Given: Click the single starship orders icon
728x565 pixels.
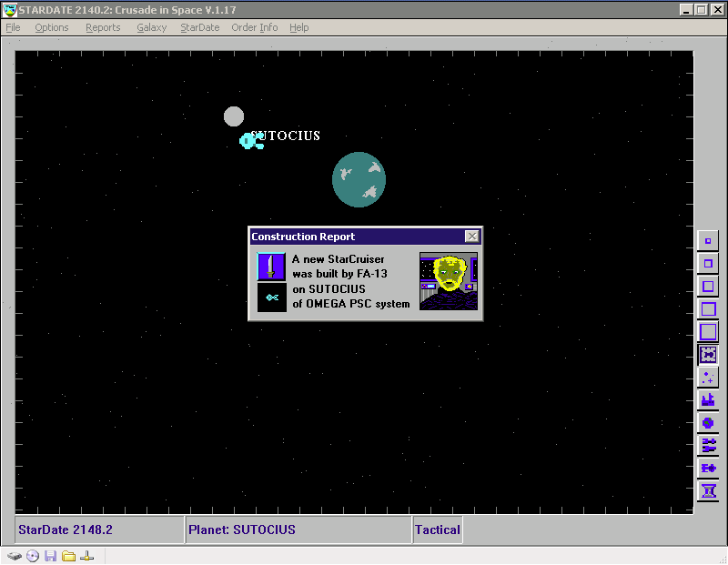Looking at the screenshot, I should pos(708,469).
